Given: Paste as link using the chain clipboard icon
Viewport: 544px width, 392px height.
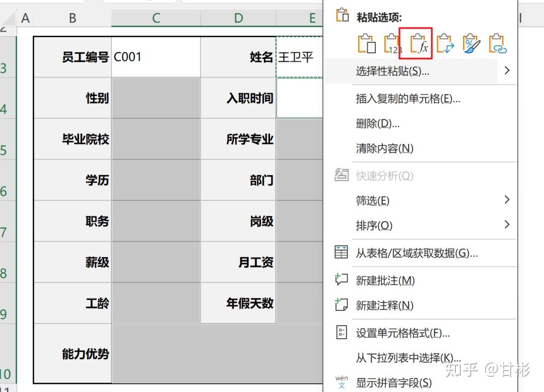Looking at the screenshot, I should (497, 43).
